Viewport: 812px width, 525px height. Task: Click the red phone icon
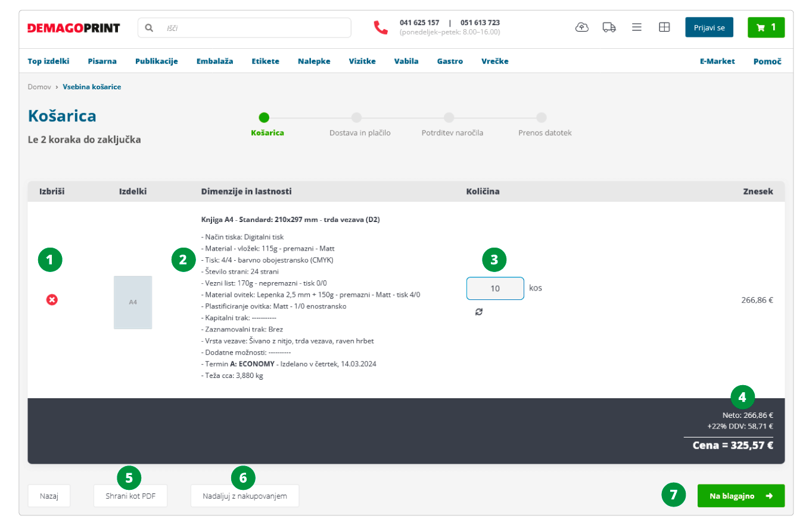(381, 27)
